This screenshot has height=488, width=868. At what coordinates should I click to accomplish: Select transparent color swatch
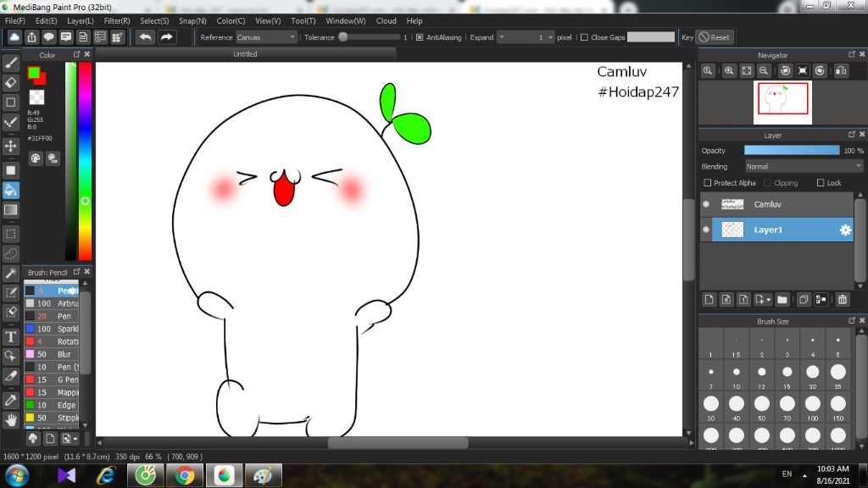click(x=37, y=97)
